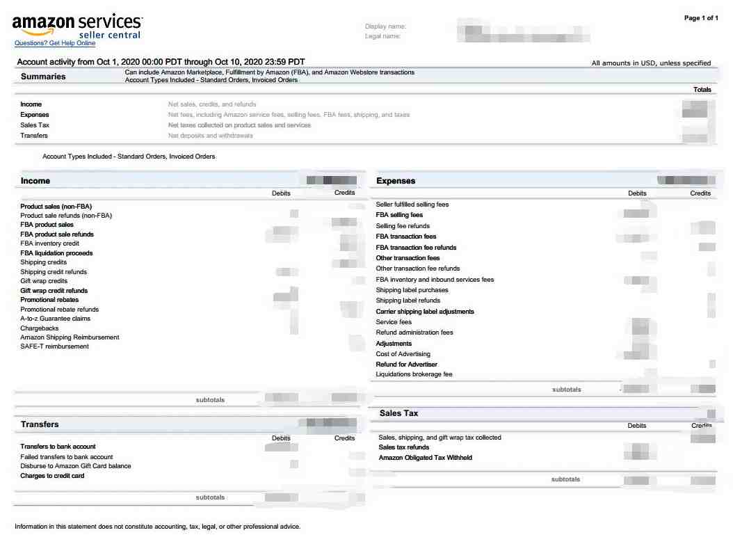733x560 pixels.
Task: Click the 'Transfers to bank account' row
Action: point(58,447)
